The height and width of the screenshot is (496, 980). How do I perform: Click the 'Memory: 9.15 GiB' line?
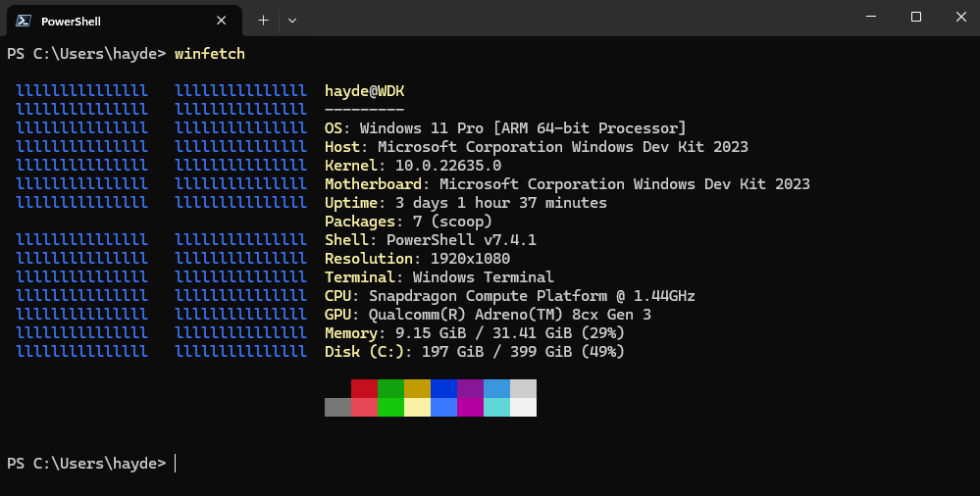[475, 333]
